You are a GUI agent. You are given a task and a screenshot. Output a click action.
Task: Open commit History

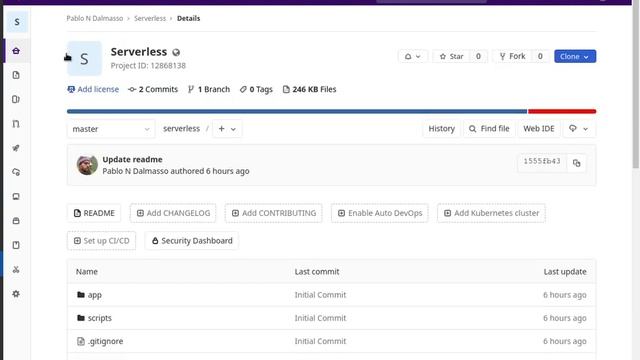441,129
